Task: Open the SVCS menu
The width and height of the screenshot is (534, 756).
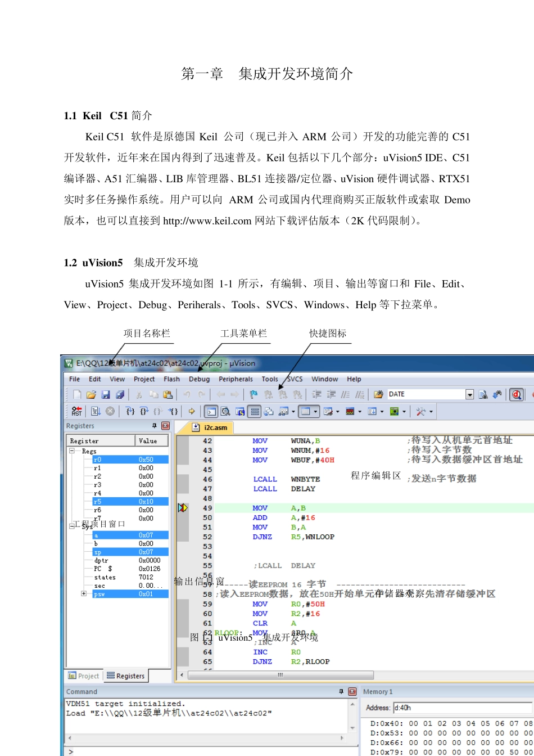Action: pos(295,379)
